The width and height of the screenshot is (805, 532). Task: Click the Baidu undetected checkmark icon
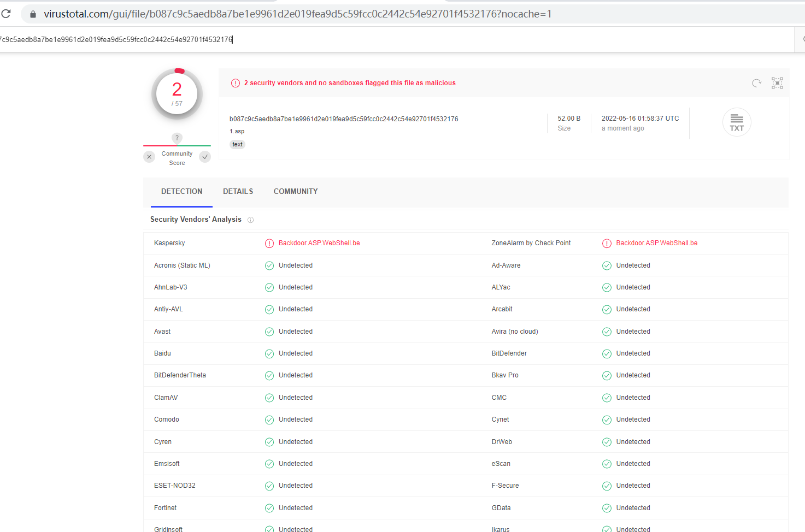[x=269, y=354]
